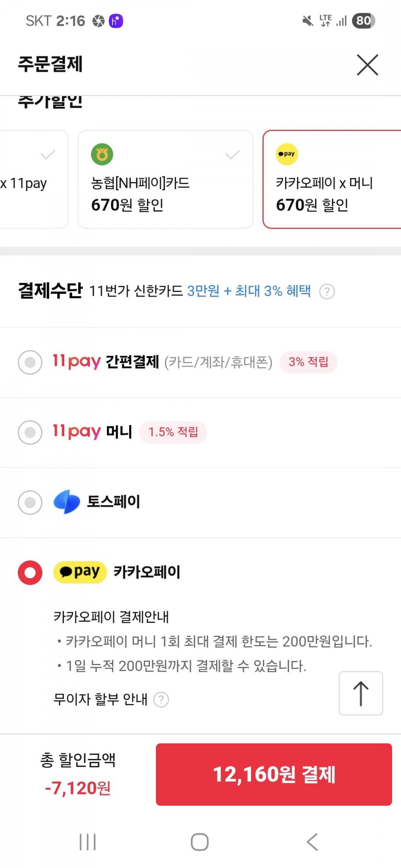Select 11pay 머니 radio button
This screenshot has height=868, width=401.
(x=30, y=432)
